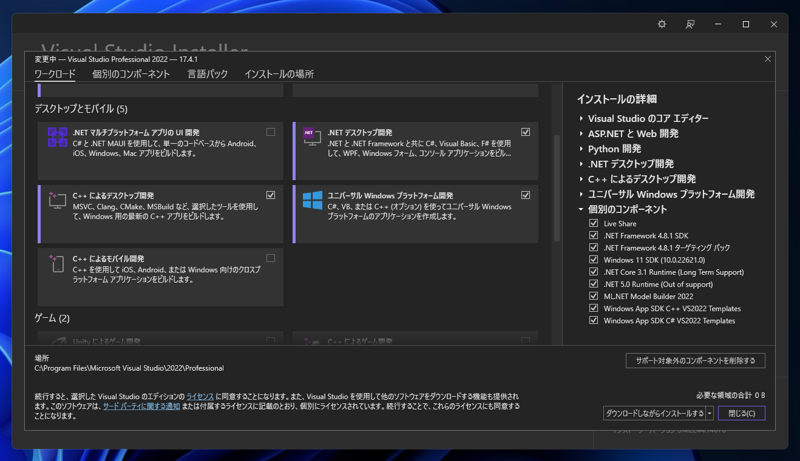Click the C++ desktop development monitor icon
Screen dimensions: 800x461
(x=57, y=199)
